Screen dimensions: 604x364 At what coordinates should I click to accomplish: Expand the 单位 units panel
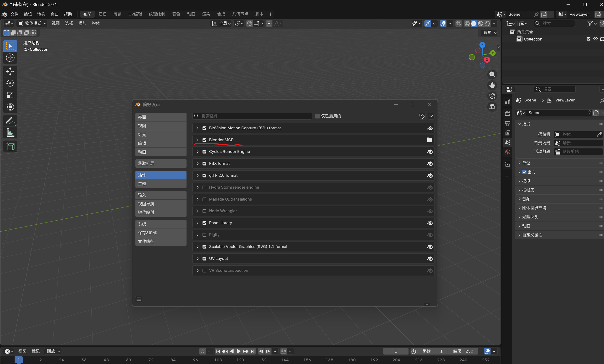559,163
